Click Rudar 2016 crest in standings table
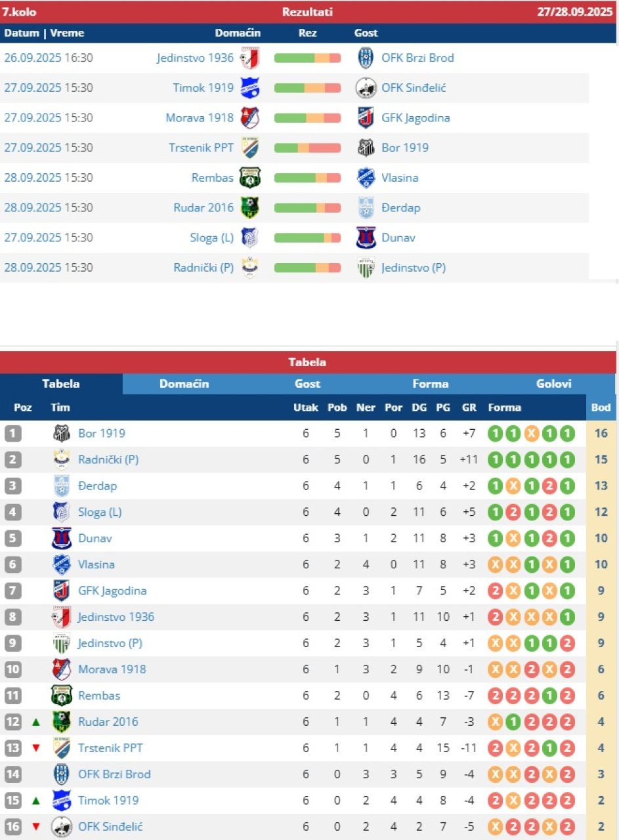Viewport: 619px width, 840px height. [x=62, y=722]
